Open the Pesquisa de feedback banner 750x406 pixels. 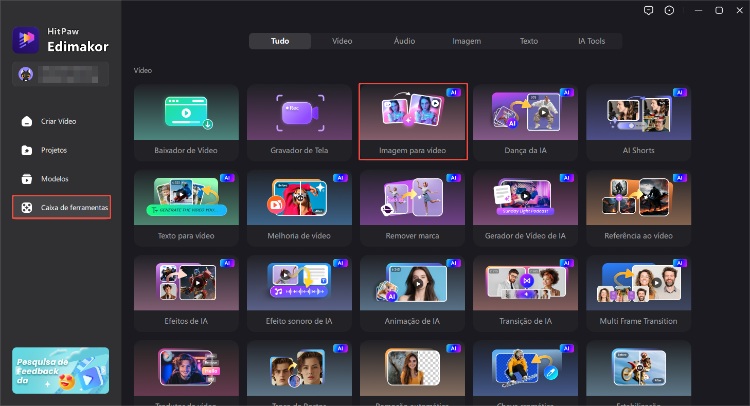[60, 371]
